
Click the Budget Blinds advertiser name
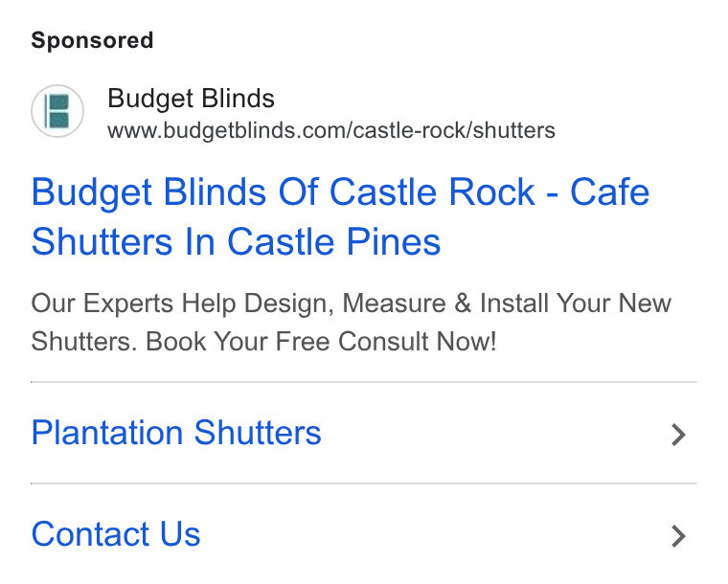[x=191, y=99]
